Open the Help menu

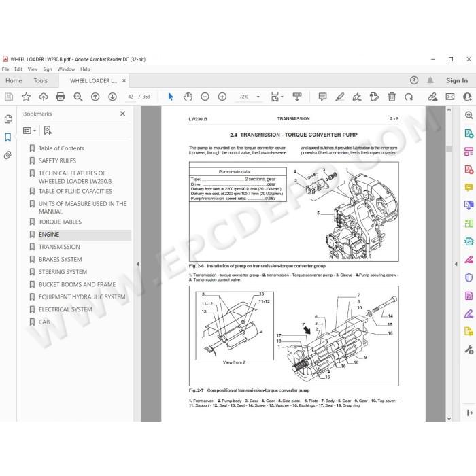pyautogui.click(x=85, y=69)
